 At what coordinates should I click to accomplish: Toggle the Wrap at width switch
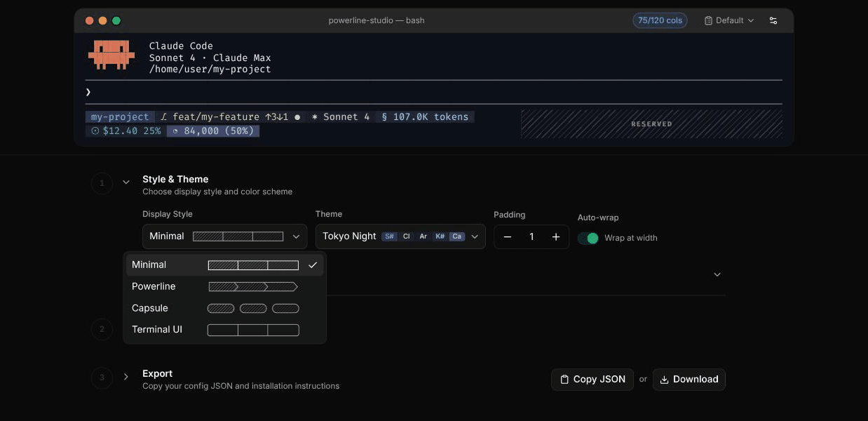588,238
